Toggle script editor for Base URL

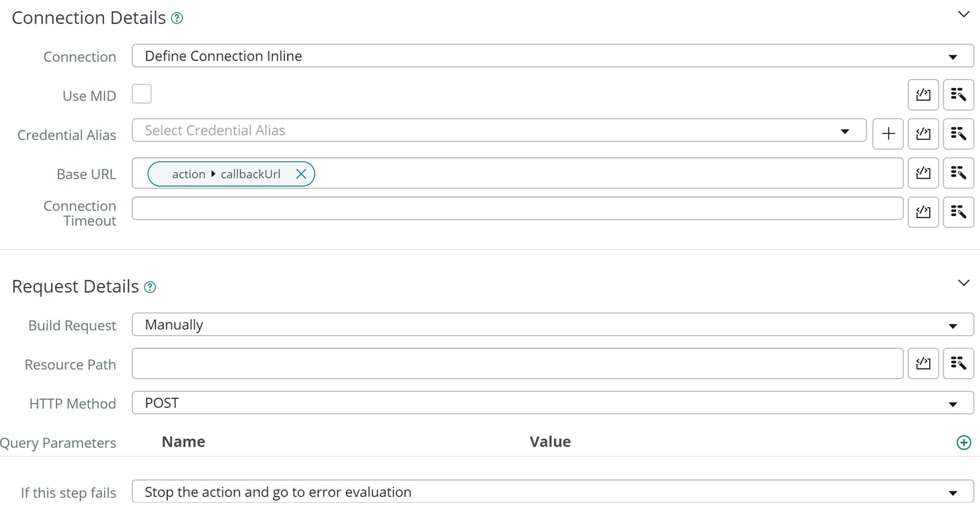pos(923,173)
